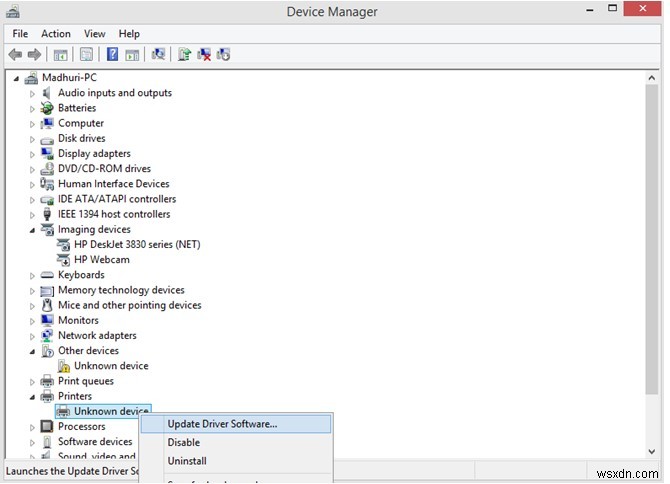Viewport: 670px width, 484px height.
Task: Select Unknown device under Other devices
Action: [111, 366]
